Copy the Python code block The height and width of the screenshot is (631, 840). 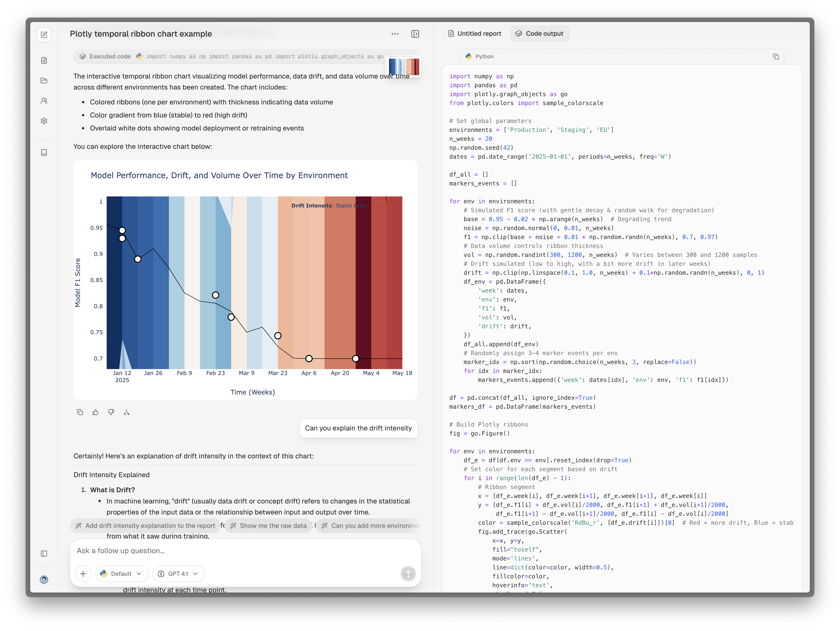tap(776, 56)
